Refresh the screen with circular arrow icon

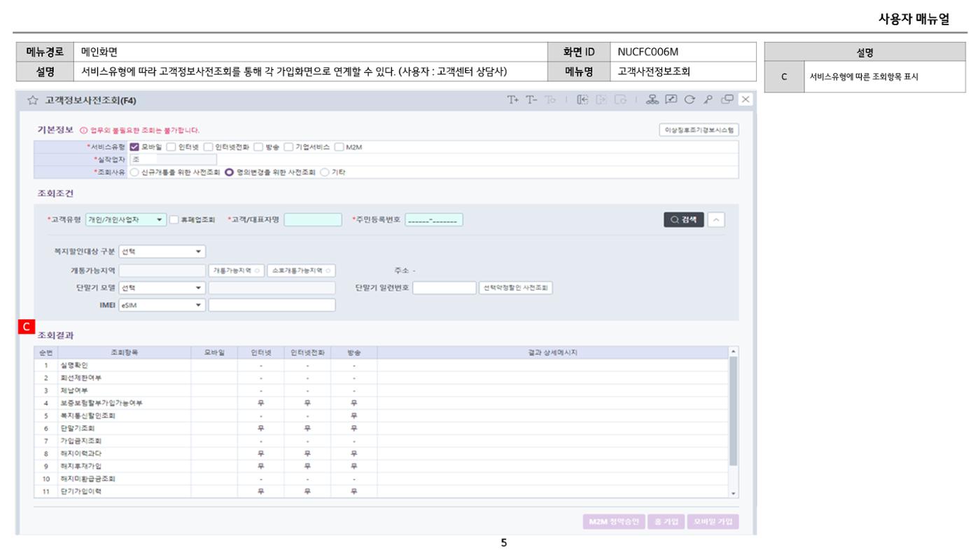pos(689,100)
